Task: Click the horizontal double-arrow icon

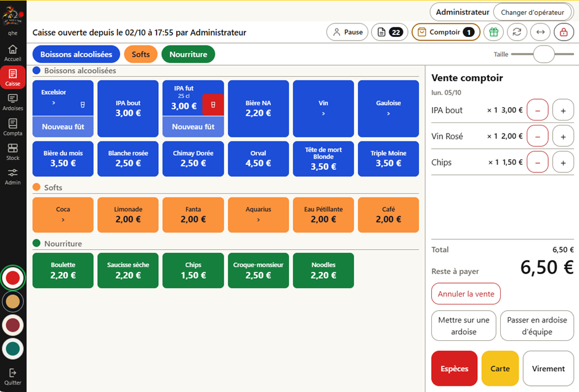Action: (540, 32)
